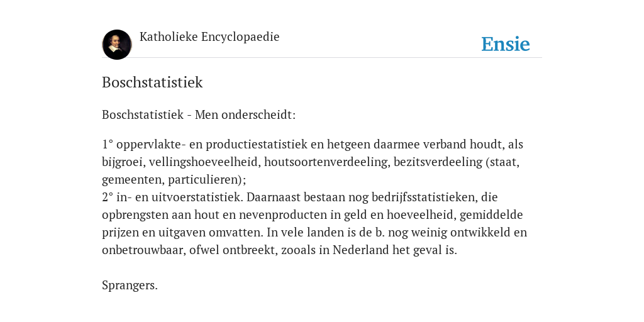Click the word 'onbetrouwbaar' in the final line

(144, 250)
